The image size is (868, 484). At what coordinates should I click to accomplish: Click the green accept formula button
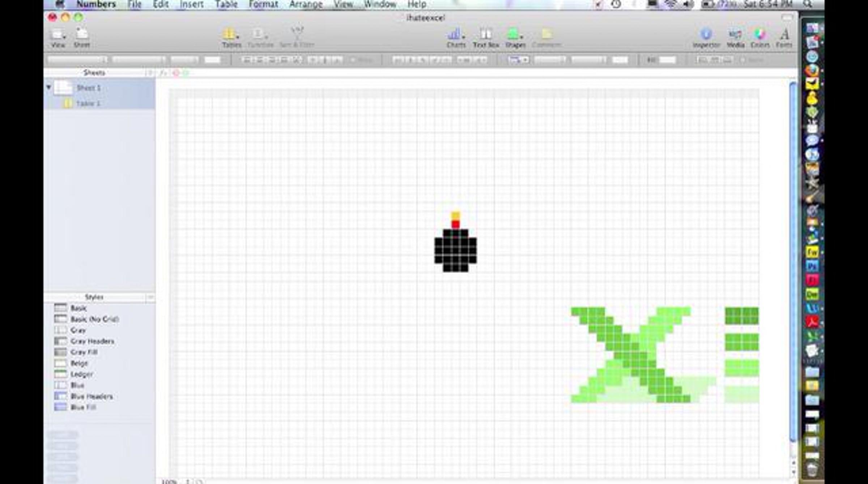coord(186,73)
